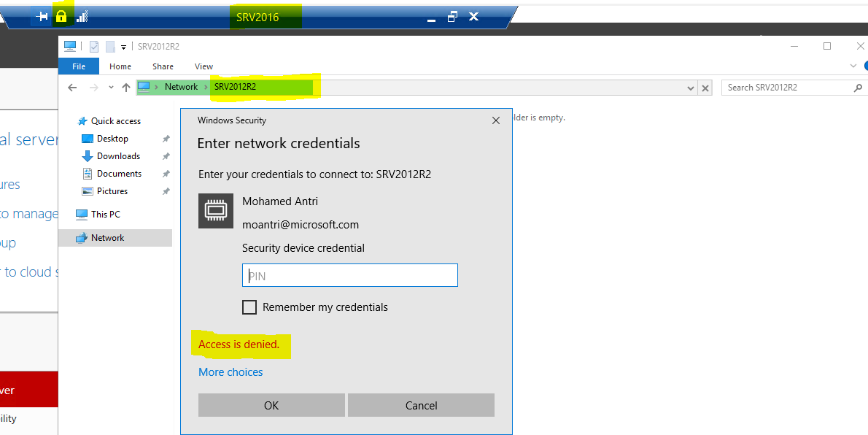
Task: Click into the PIN input field
Action: 349,276
